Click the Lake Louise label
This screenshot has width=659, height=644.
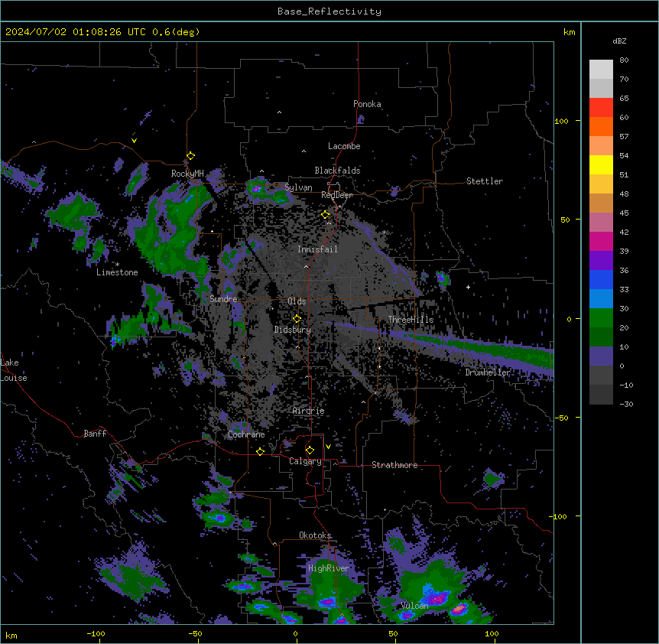point(14,370)
